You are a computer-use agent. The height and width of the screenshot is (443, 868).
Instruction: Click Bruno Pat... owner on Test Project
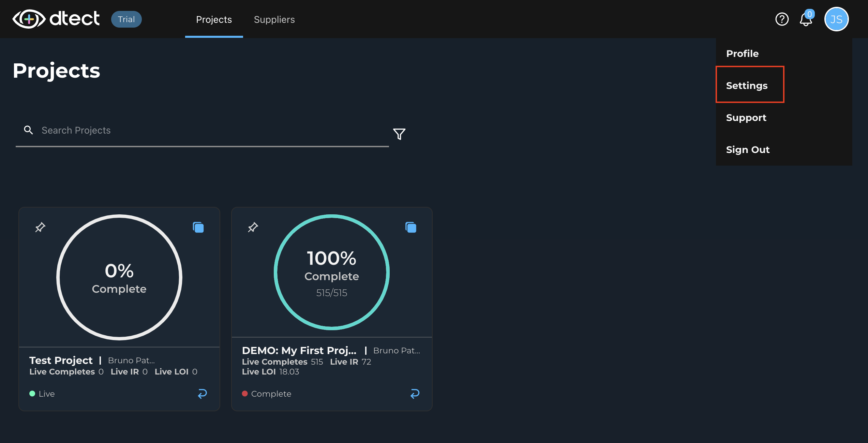click(131, 360)
